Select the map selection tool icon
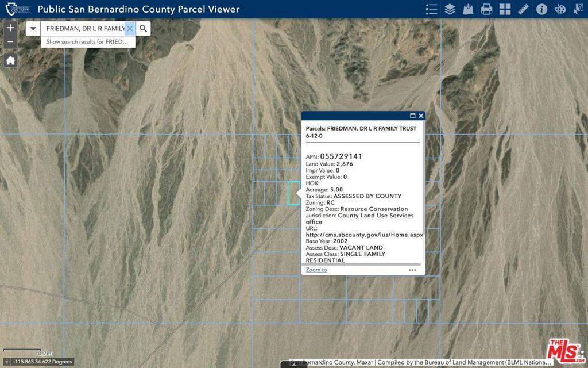The height and width of the screenshot is (368, 588). [x=579, y=9]
